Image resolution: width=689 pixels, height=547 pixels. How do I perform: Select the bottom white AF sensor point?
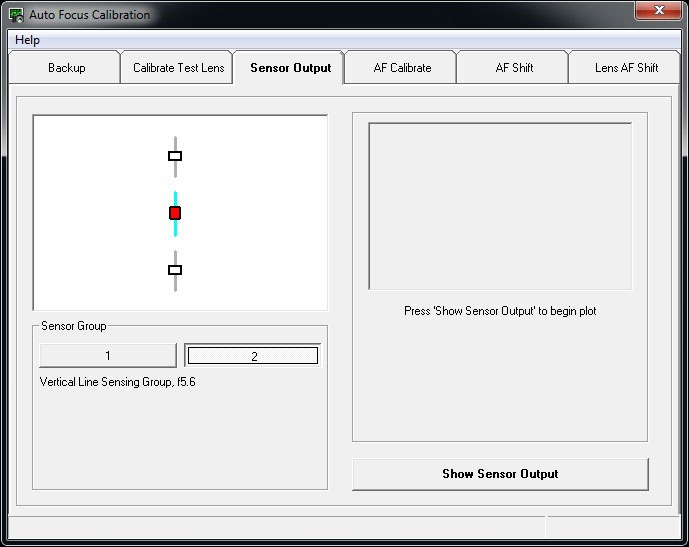coord(175,270)
